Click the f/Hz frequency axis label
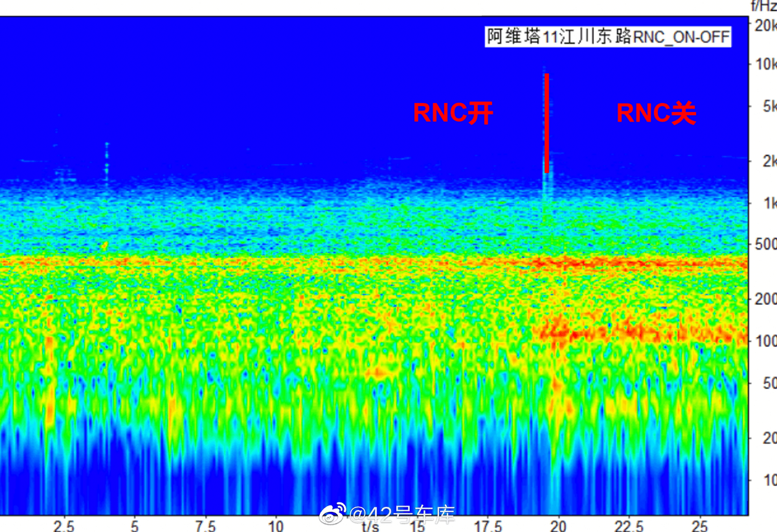777x532 pixels. (x=763, y=6)
